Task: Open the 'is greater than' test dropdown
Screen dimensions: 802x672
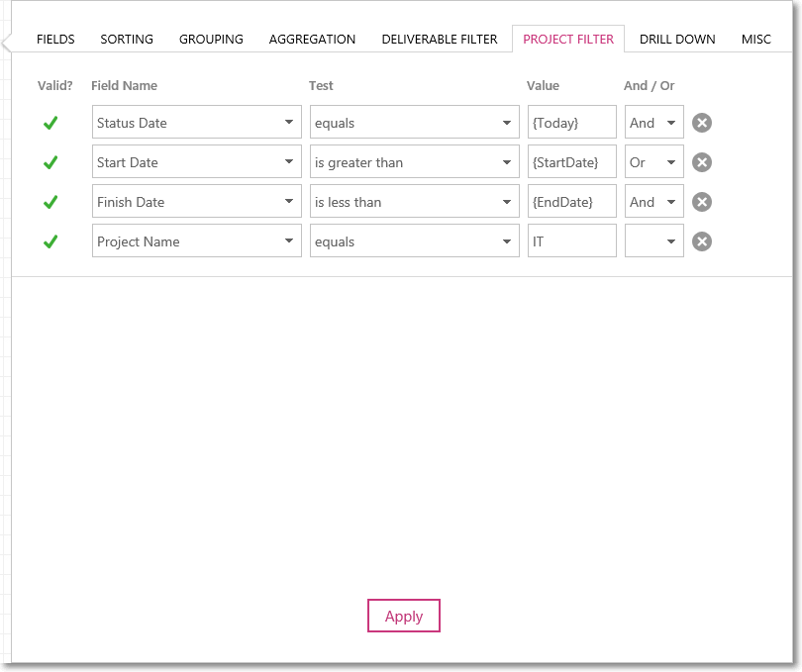Action: (414, 161)
